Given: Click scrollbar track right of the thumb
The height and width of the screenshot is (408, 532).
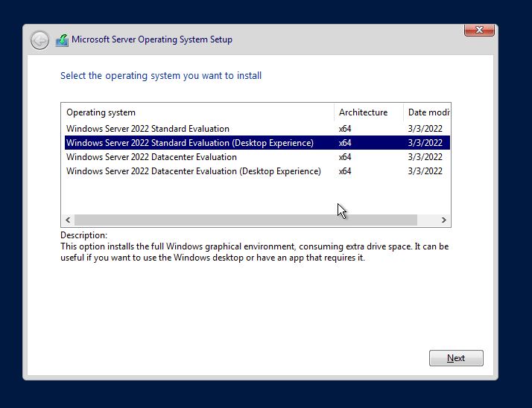Looking at the screenshot, I should tap(427, 220).
